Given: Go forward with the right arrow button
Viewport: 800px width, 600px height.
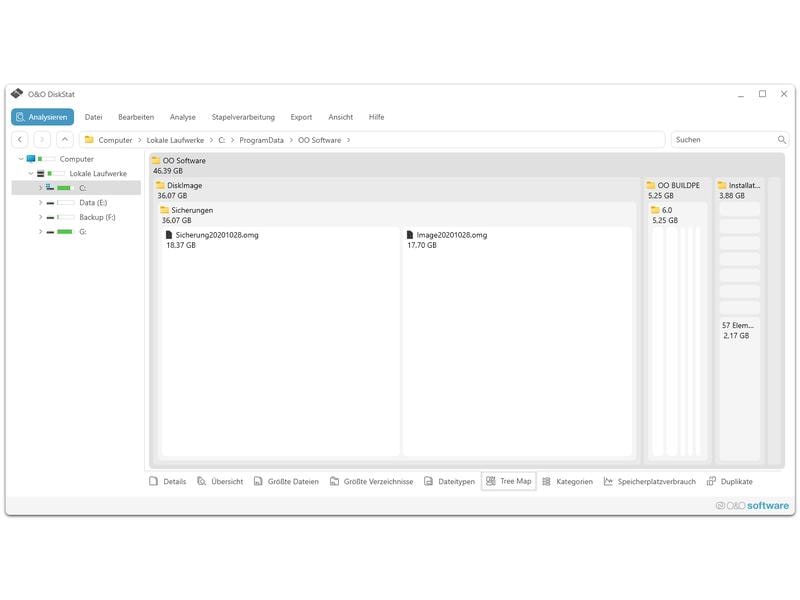Looking at the screenshot, I should coord(42,139).
